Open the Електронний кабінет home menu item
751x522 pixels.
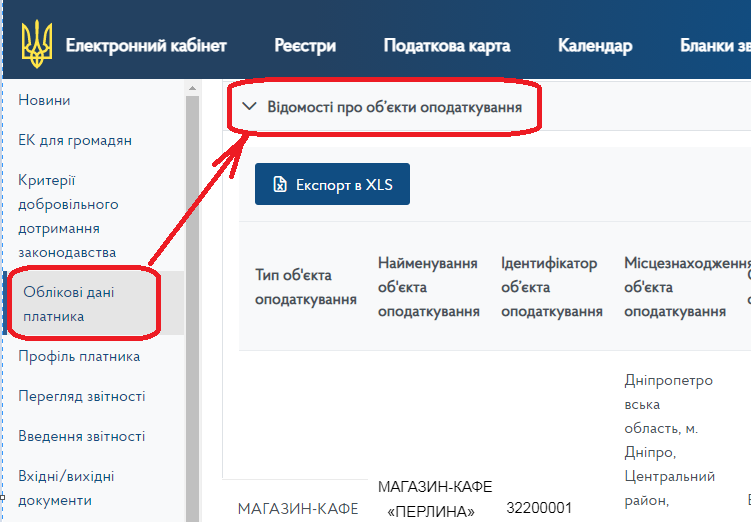tap(146, 46)
